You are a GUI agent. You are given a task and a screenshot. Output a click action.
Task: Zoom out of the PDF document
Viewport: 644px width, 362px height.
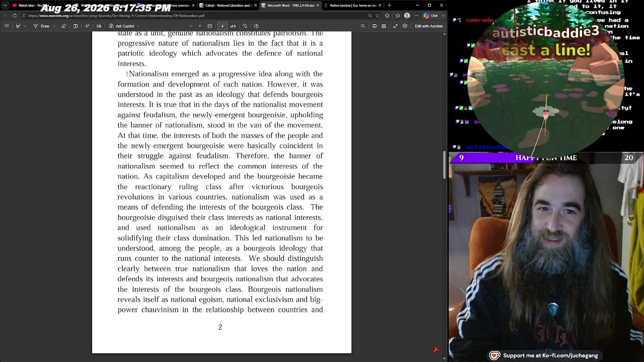tap(191, 26)
